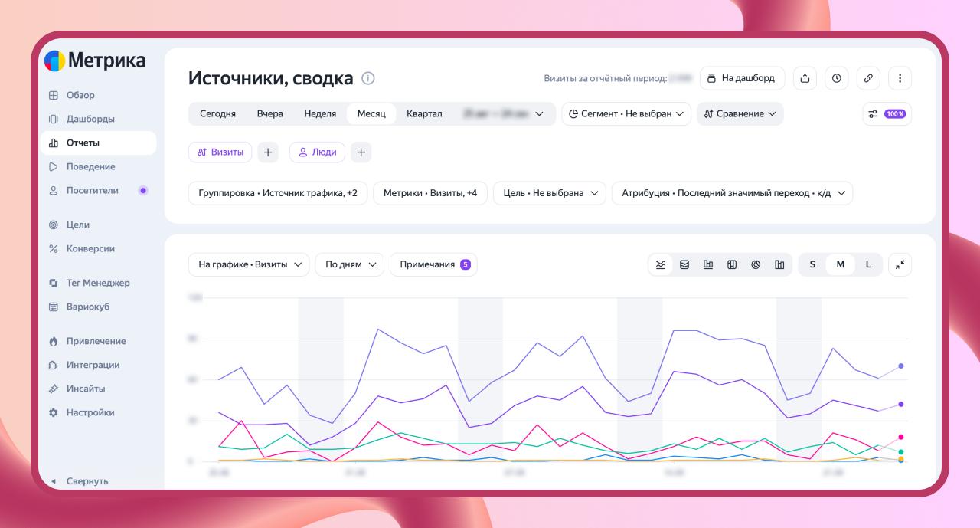Open the Сегмент • Не выбран dropdown
This screenshot has width=980, height=528.
(626, 113)
